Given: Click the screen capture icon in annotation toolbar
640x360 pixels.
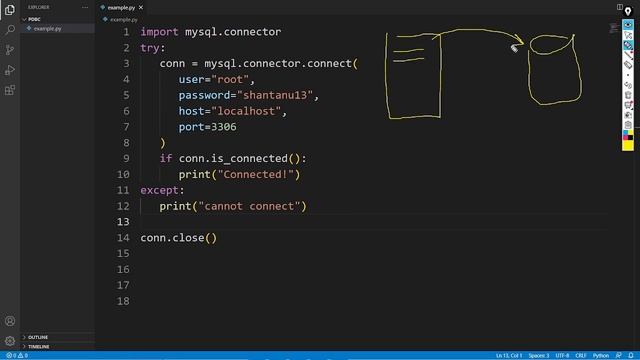Looking at the screenshot, I should [628, 115].
